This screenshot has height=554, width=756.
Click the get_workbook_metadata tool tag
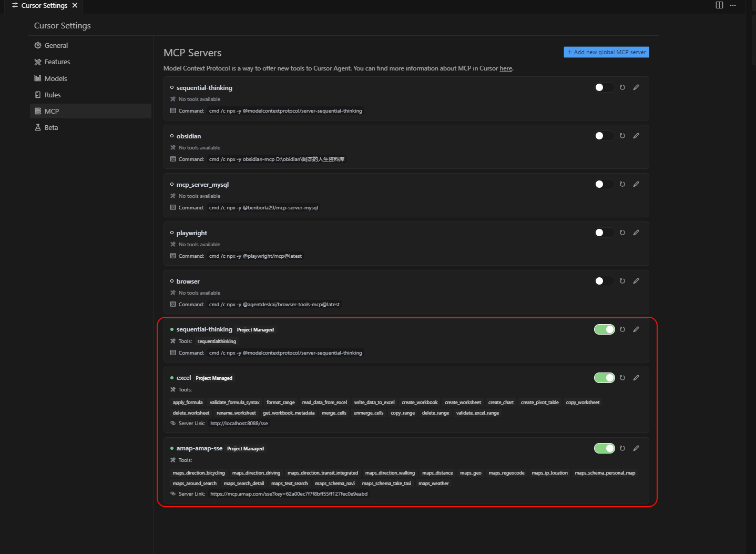coord(289,413)
